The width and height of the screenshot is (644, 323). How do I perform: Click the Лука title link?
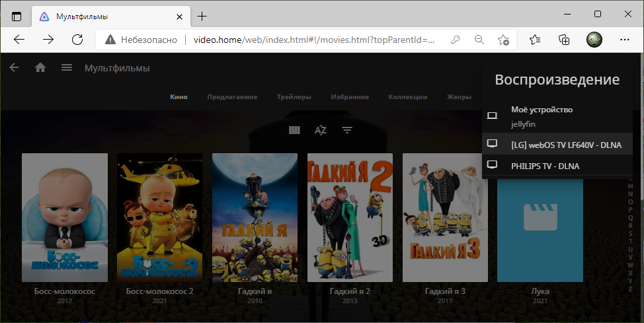point(540,291)
